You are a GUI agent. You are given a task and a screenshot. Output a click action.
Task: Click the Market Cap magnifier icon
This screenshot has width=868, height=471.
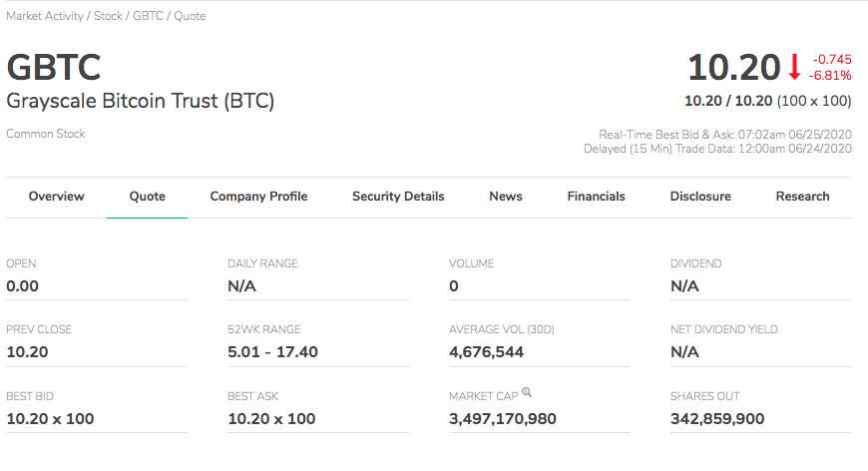click(527, 392)
